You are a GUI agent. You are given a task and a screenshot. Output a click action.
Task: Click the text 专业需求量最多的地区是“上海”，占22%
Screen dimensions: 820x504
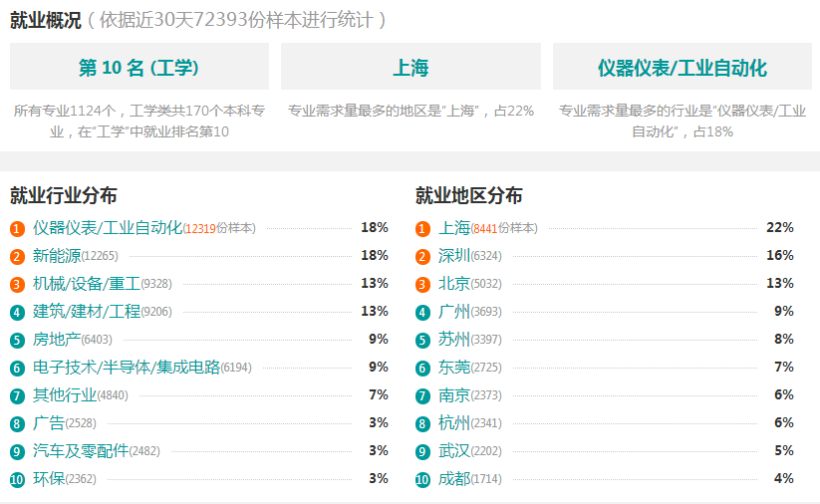click(x=410, y=111)
